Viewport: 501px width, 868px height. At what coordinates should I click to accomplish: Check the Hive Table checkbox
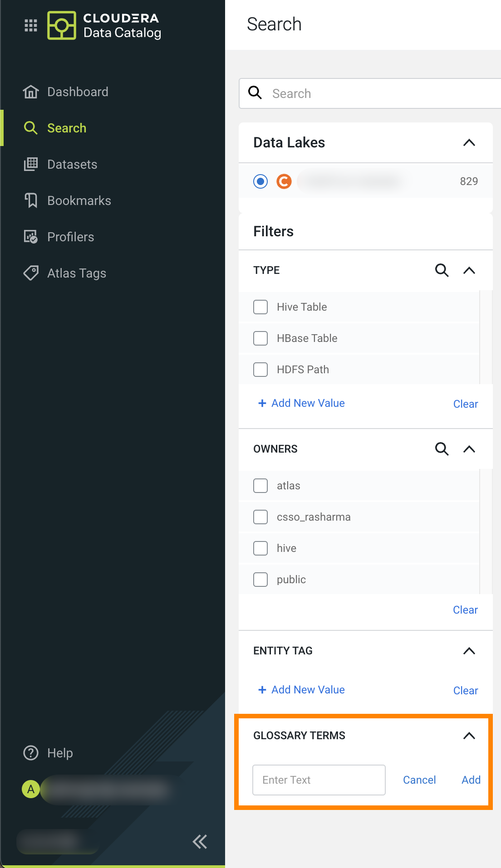click(260, 307)
